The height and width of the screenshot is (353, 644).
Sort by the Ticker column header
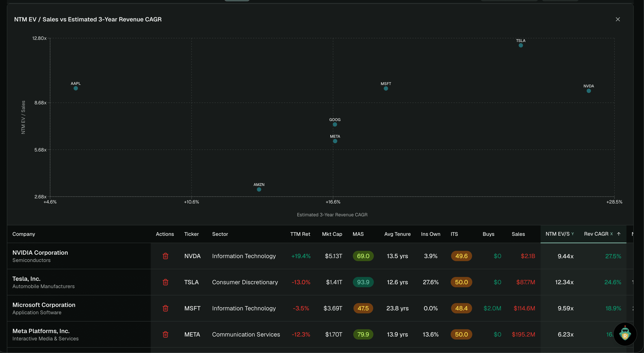click(x=191, y=234)
